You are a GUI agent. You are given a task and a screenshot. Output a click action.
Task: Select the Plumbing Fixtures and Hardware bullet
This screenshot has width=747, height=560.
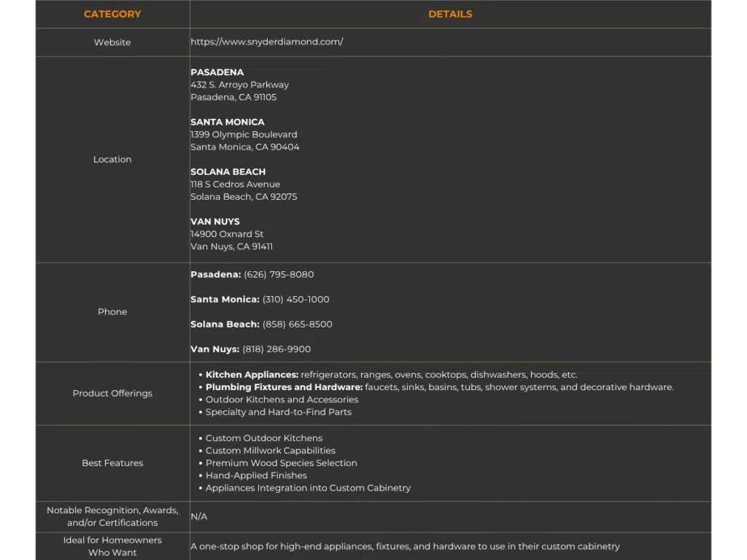284,387
